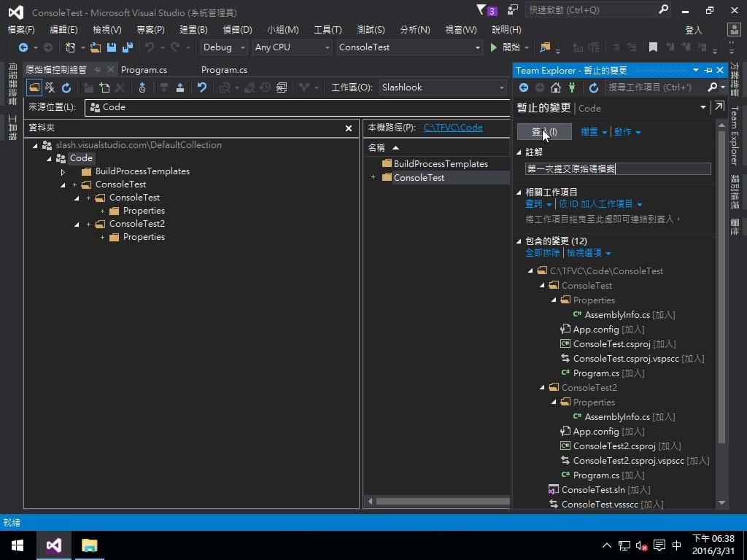Open the 動作 (Actions) dropdown
The width and height of the screenshot is (747, 560).
pyautogui.click(x=627, y=132)
